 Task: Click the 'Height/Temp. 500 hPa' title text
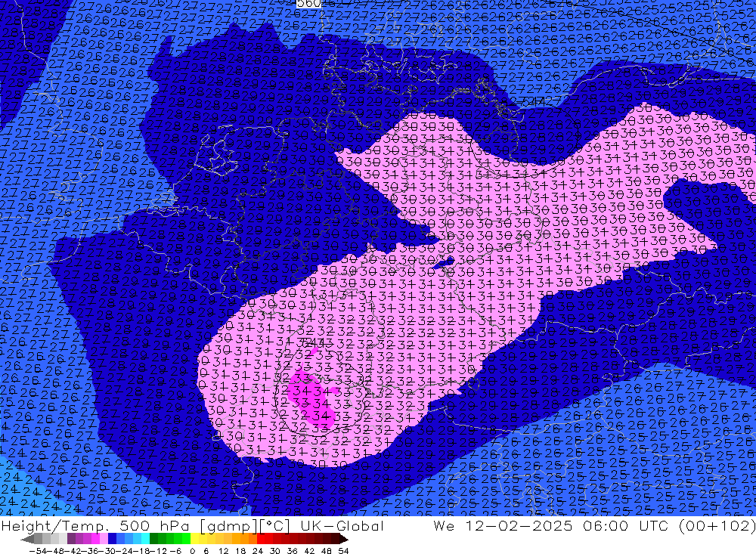coord(97,525)
